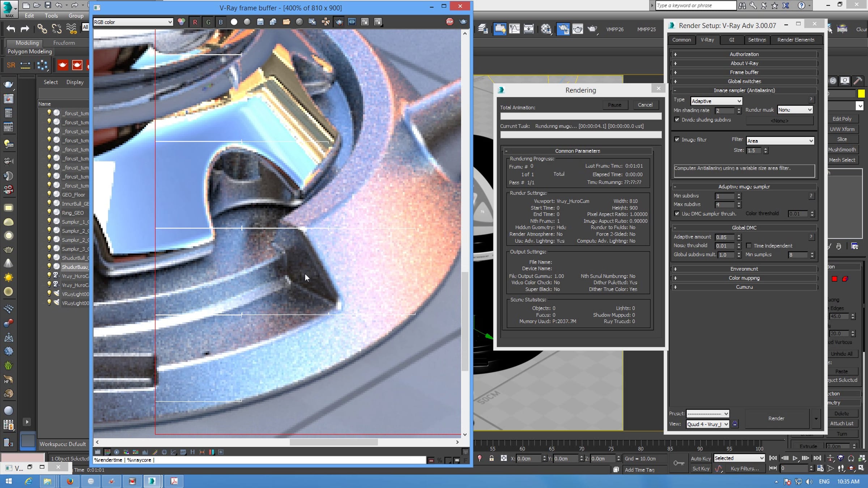
Task: Toggle red channel in V-Ray frame buffer
Action: click(195, 22)
